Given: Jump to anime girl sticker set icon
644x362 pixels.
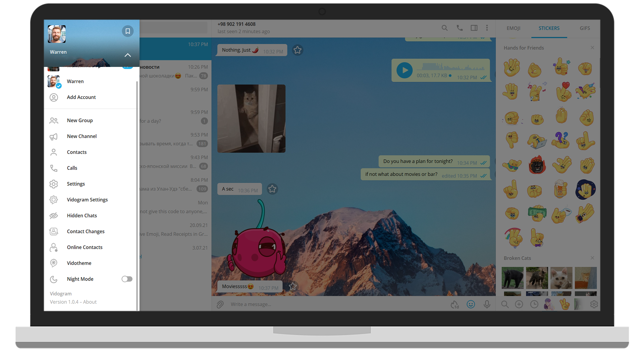Looking at the screenshot, I should [549, 304].
